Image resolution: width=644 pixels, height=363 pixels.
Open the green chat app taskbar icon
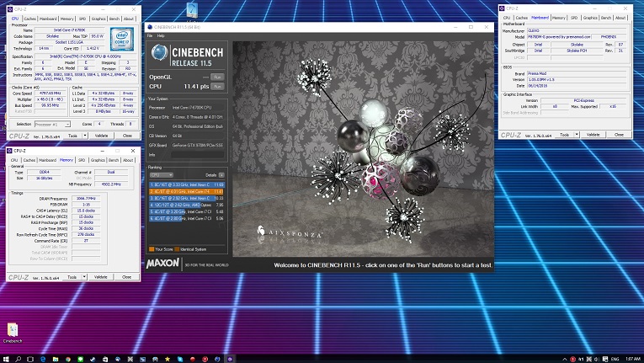point(80,359)
